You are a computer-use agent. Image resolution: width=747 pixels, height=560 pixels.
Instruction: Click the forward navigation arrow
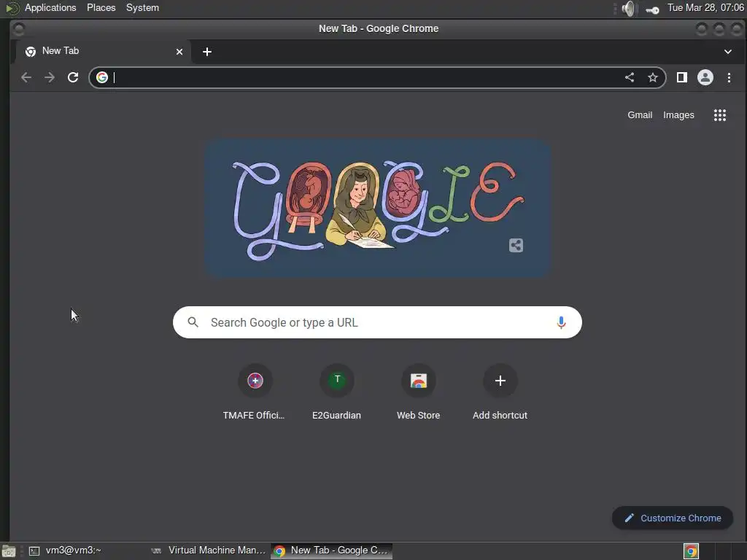[50, 77]
